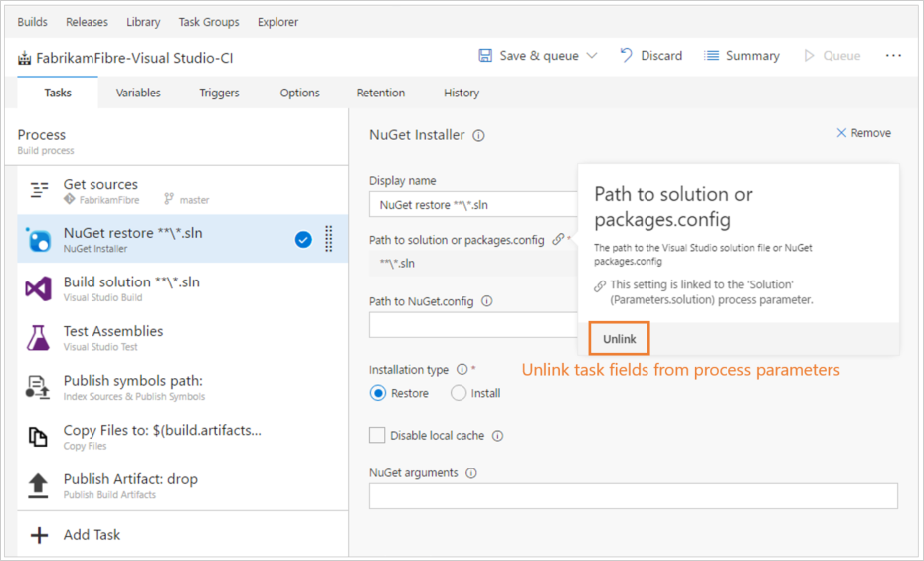Click the build definition icon beside FabrikamFibre-Visual Studio-CI
Viewport: 924px width, 561px height.
click(24, 58)
